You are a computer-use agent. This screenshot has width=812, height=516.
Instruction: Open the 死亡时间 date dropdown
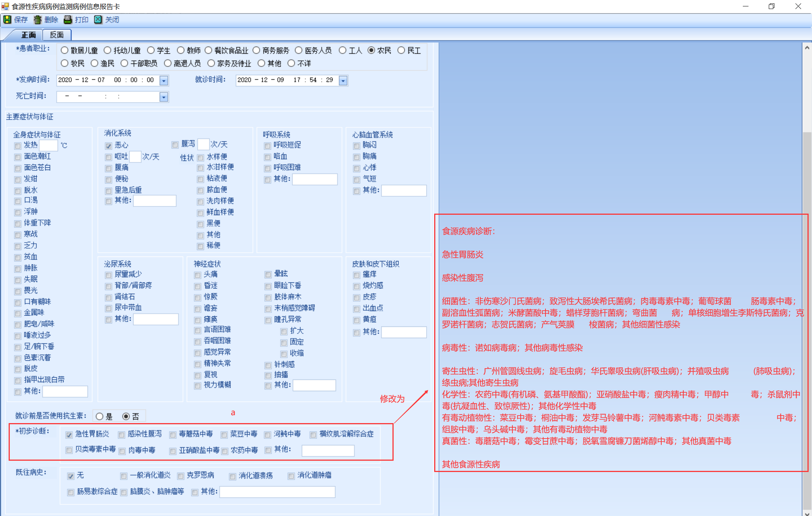point(164,97)
